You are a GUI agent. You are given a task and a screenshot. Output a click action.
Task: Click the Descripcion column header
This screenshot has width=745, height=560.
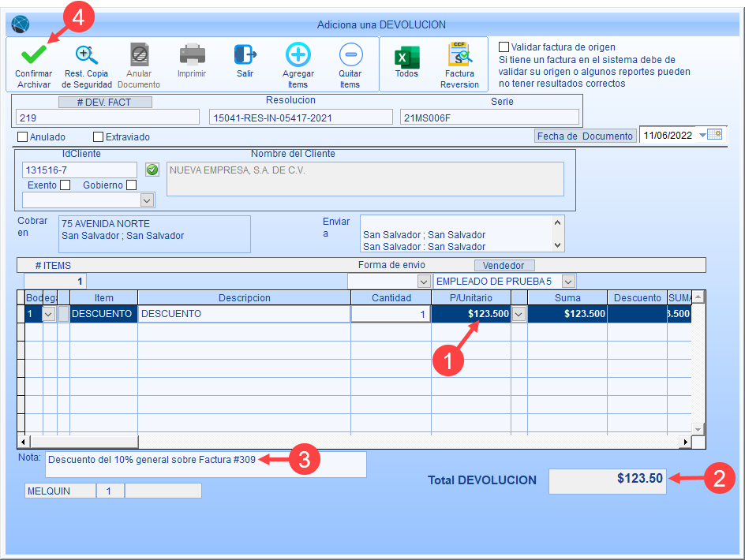244,298
